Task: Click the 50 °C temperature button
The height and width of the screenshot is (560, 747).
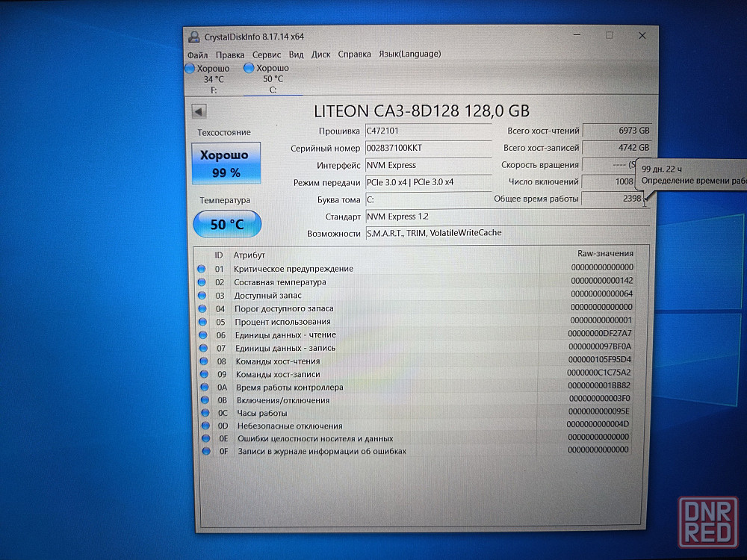Action: [227, 224]
